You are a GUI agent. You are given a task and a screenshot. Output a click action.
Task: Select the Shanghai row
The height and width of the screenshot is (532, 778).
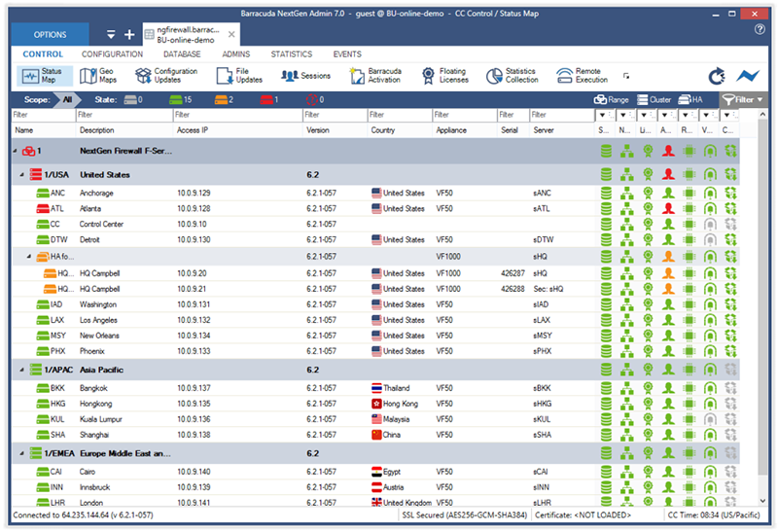375,435
